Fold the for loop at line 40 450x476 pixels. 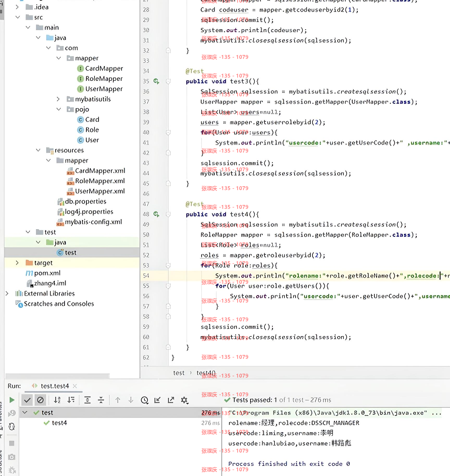point(168,132)
